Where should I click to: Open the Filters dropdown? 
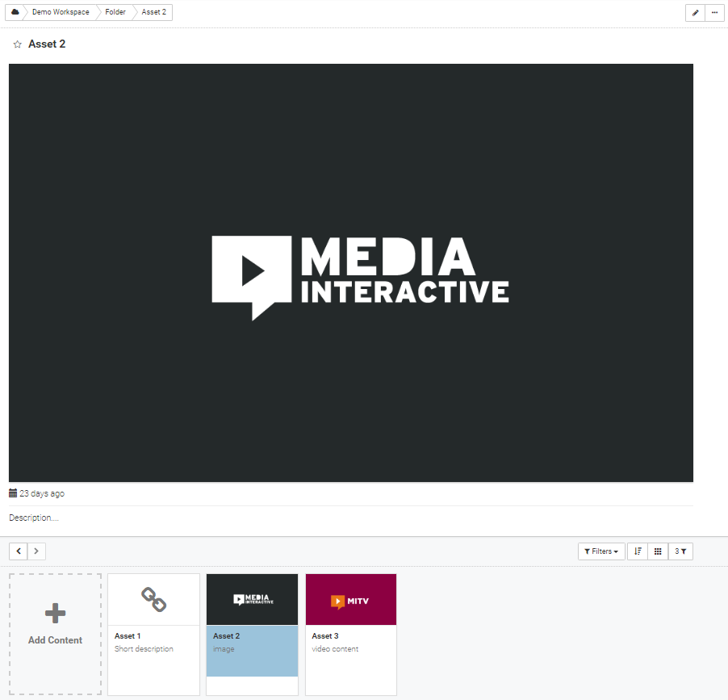(601, 551)
